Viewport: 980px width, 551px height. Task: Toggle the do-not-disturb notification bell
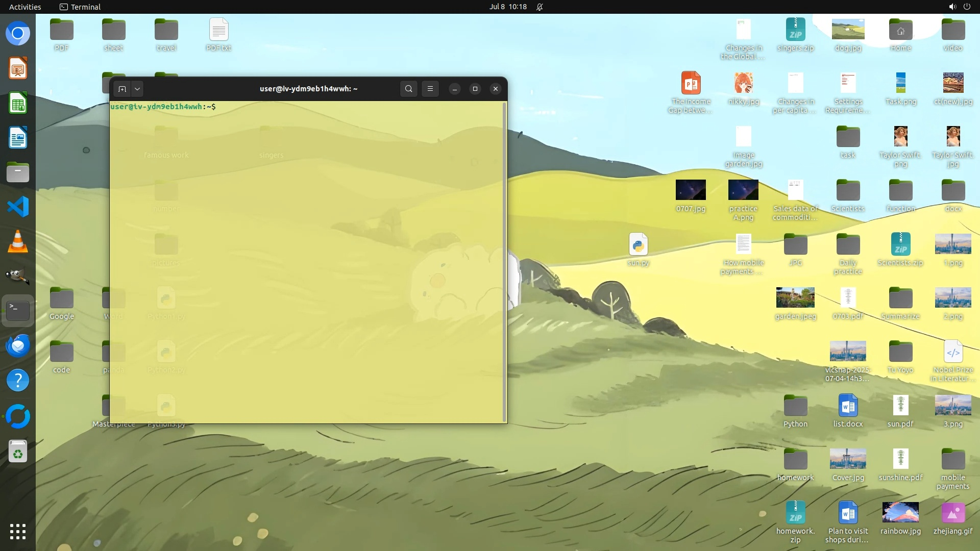[x=540, y=7]
